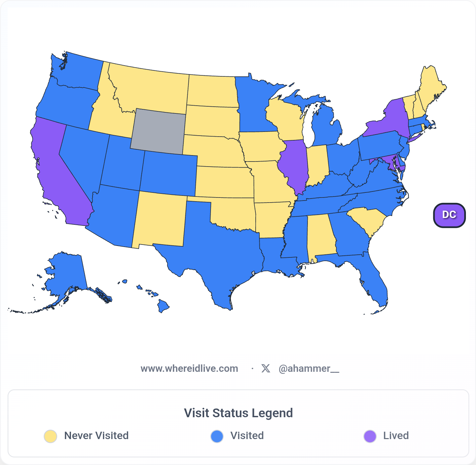This screenshot has width=476, height=465.
Task: Select Alaska on the map
Action: pos(67,273)
